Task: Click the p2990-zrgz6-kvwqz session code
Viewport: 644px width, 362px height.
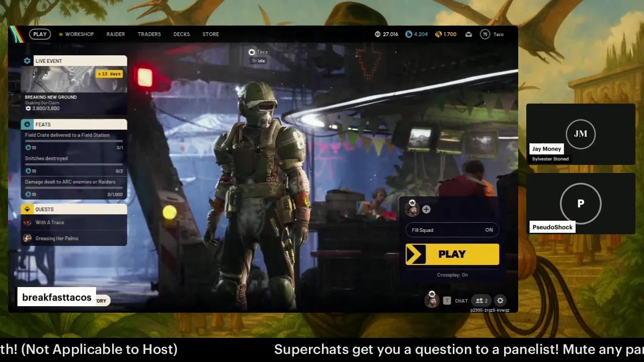Action: pyautogui.click(x=490, y=310)
